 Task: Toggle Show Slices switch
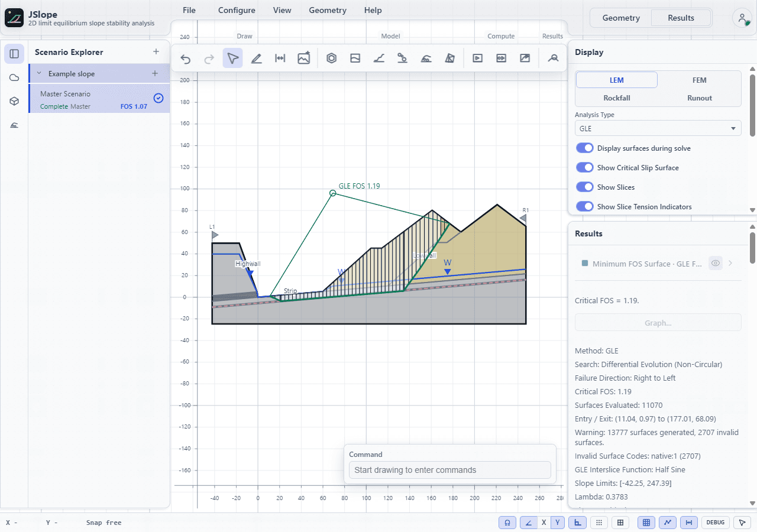point(584,187)
